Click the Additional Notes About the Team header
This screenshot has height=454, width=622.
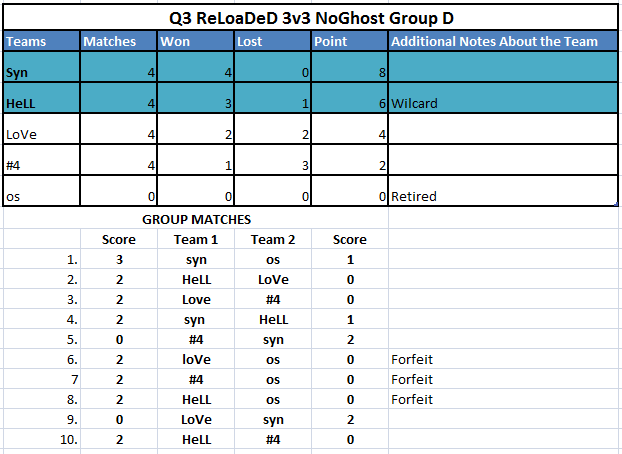pos(501,42)
